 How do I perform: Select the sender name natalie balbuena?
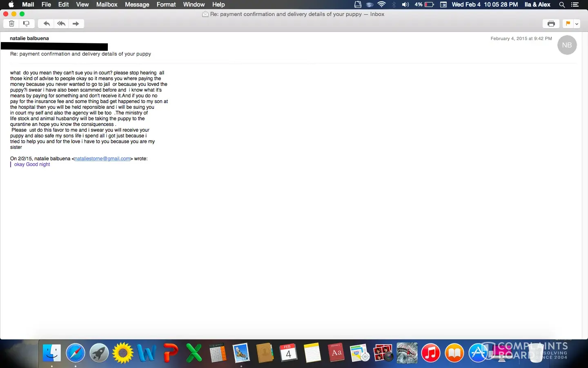(29, 38)
